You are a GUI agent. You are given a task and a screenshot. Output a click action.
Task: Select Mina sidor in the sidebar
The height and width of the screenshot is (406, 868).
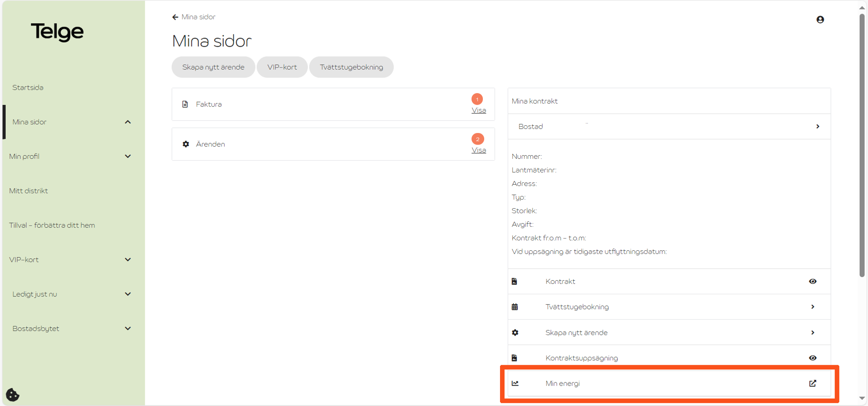[29, 122]
